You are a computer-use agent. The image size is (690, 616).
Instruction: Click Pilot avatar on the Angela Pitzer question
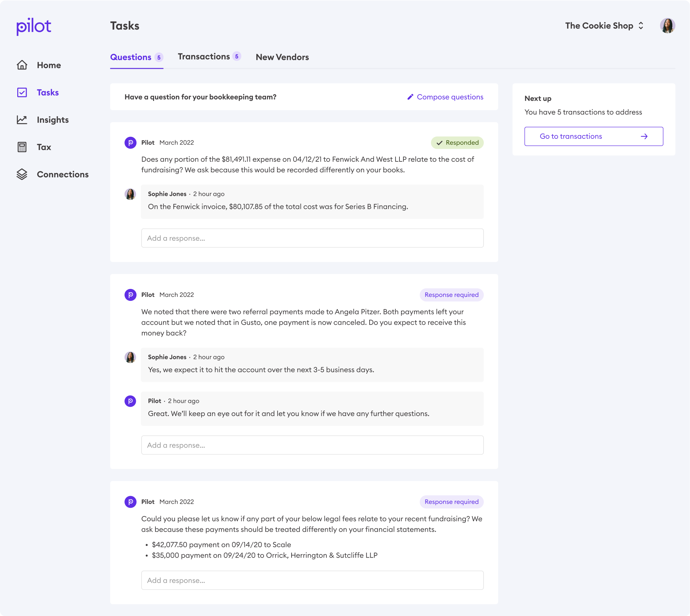[130, 295]
